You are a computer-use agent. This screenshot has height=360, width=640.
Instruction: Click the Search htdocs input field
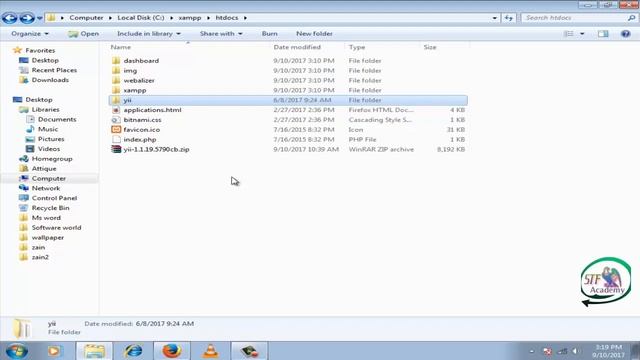tap(575, 18)
